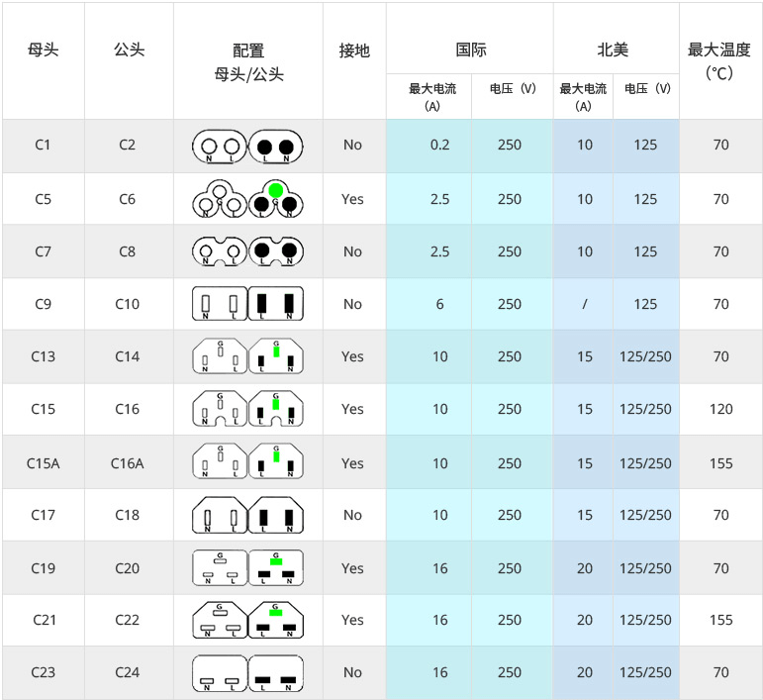The height and width of the screenshot is (700, 763).
Task: Click the C19 cell
Action: pos(43,568)
